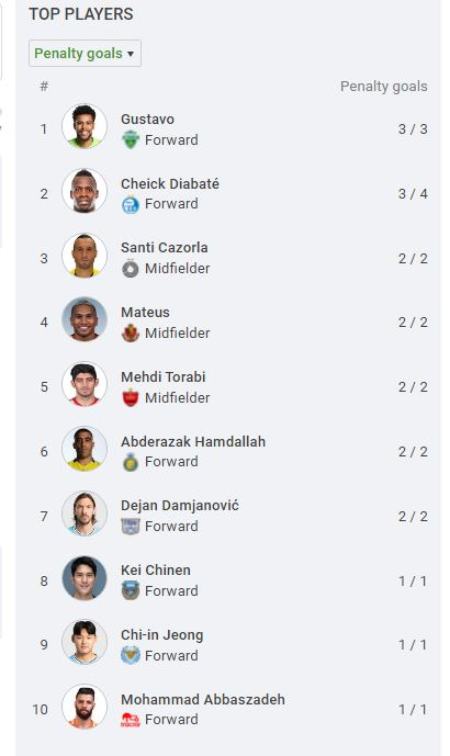
Task: Click Gustavo's green club badge icon
Action: [130, 140]
